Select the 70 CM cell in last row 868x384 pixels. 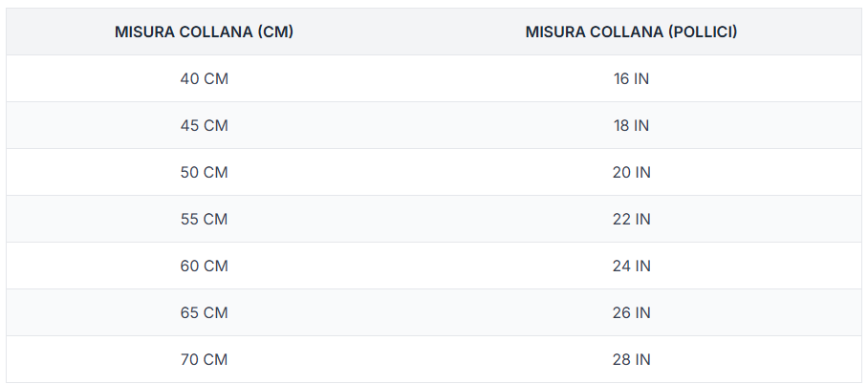coord(204,359)
